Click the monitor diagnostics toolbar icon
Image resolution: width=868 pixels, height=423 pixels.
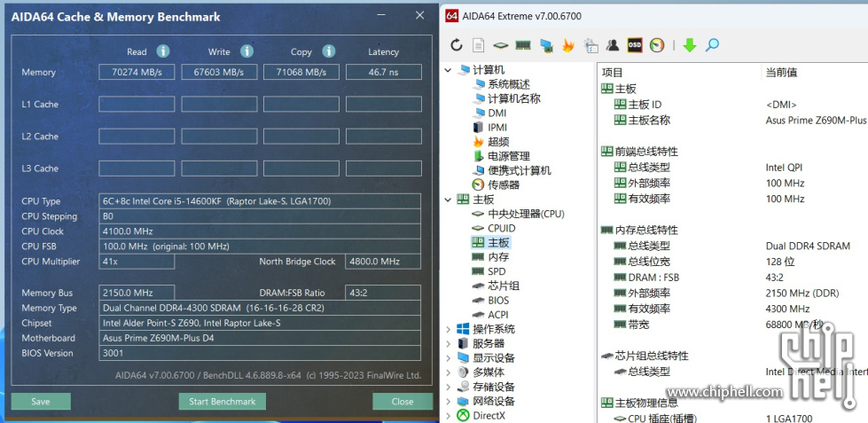pos(546,45)
